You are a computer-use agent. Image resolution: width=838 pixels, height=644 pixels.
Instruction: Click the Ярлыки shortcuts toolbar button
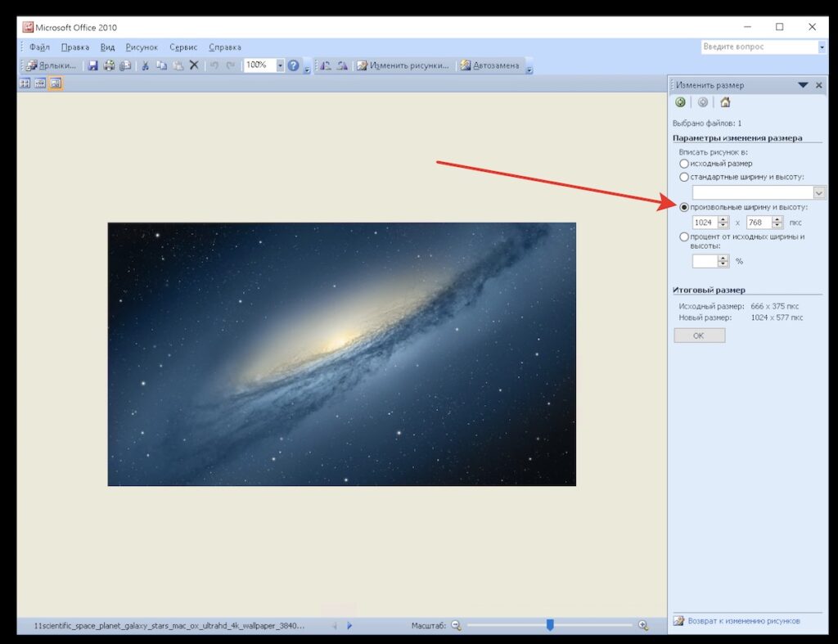tap(52, 65)
